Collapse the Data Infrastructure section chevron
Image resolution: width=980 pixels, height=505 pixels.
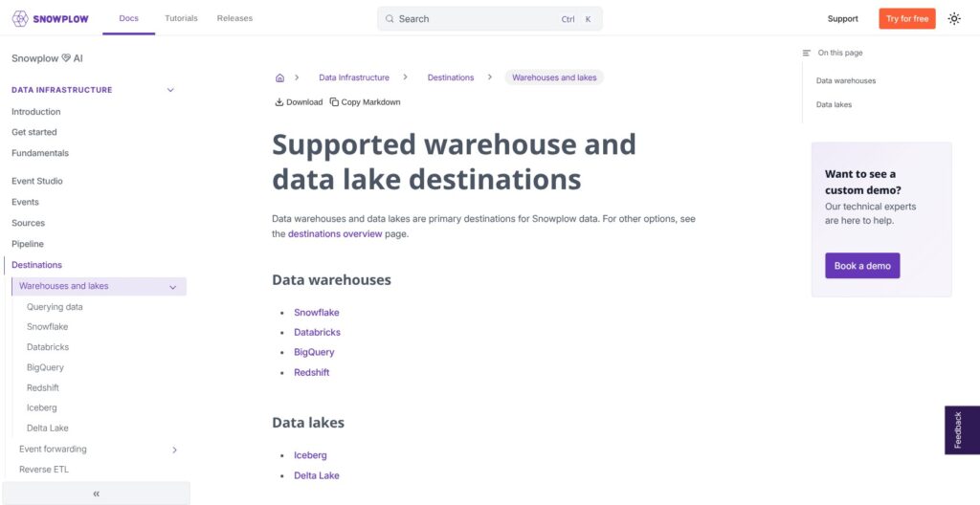point(170,90)
